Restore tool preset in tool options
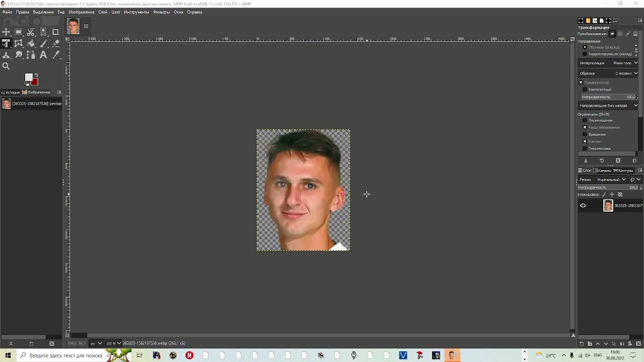Screen dimensions: 644x362 click(602, 160)
